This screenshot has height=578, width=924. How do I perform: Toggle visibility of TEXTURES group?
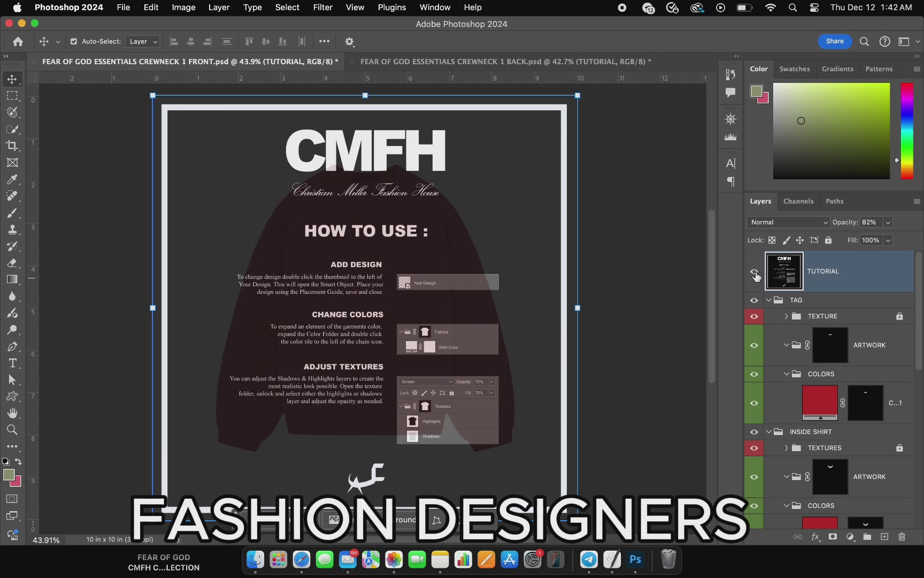pos(754,448)
